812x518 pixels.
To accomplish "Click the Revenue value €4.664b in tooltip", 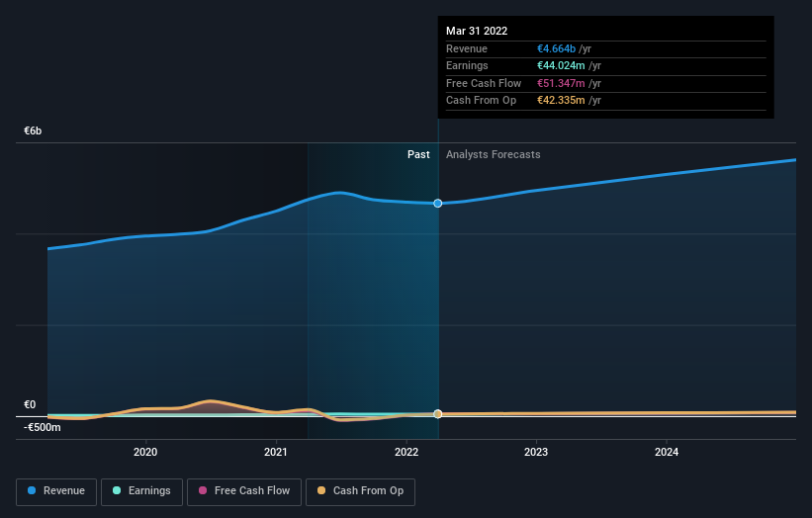I will point(556,48).
